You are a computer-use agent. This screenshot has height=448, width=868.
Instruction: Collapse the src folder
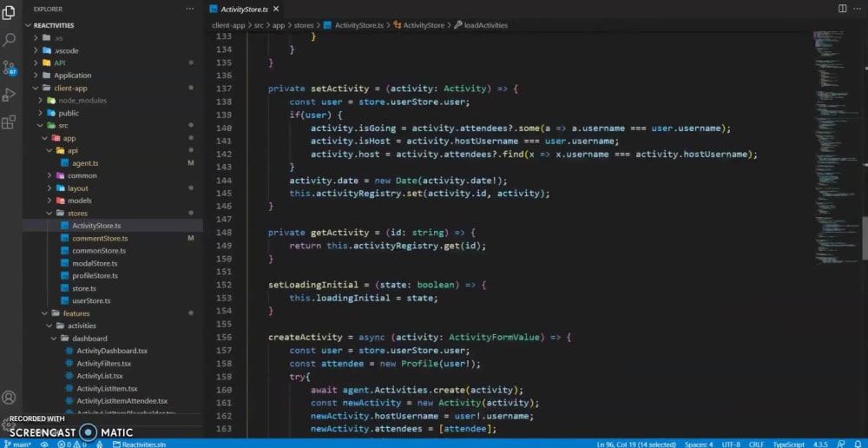[x=113, y=125]
